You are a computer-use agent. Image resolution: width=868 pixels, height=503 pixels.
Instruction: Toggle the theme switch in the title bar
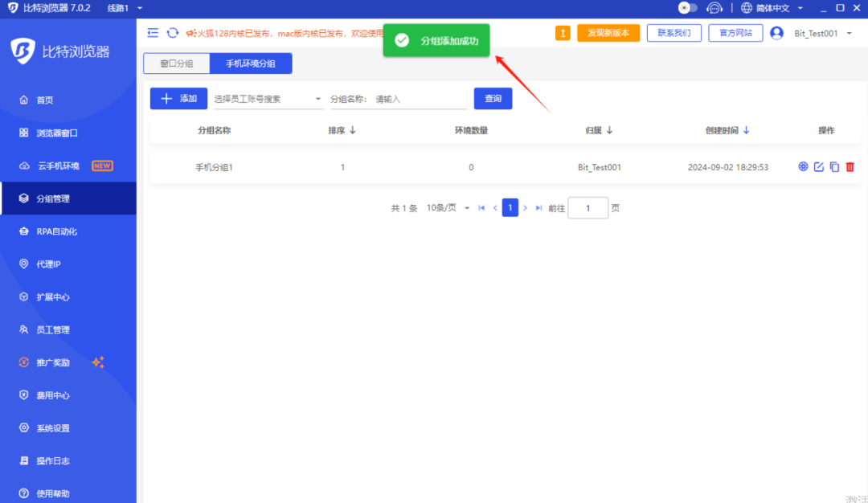tap(687, 7)
